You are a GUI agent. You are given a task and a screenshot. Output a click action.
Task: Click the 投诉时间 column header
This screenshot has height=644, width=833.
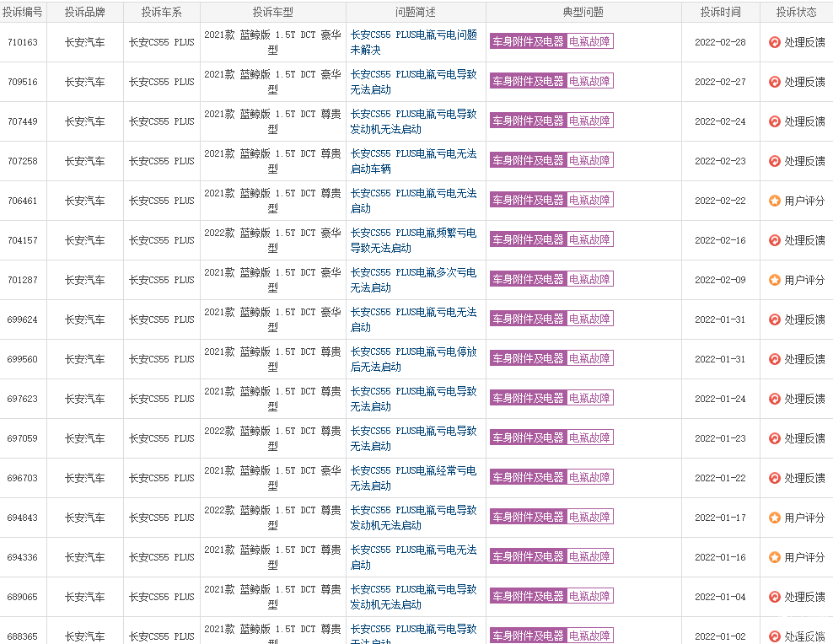click(x=720, y=12)
